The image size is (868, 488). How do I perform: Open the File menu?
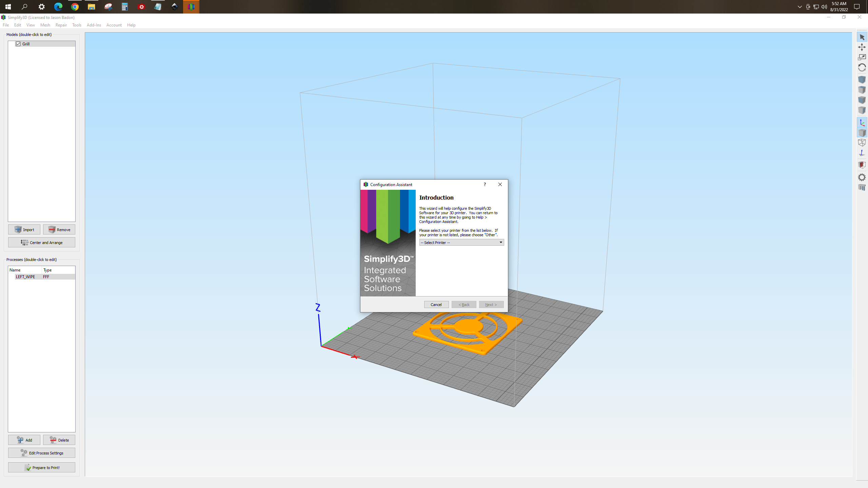[x=6, y=25]
